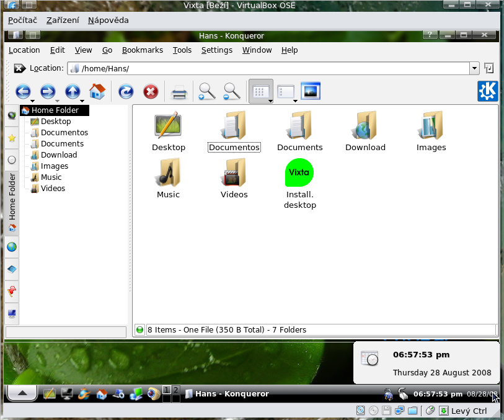The height and width of the screenshot is (420, 504).
Task: Navigate up one directory level
Action: (73, 92)
